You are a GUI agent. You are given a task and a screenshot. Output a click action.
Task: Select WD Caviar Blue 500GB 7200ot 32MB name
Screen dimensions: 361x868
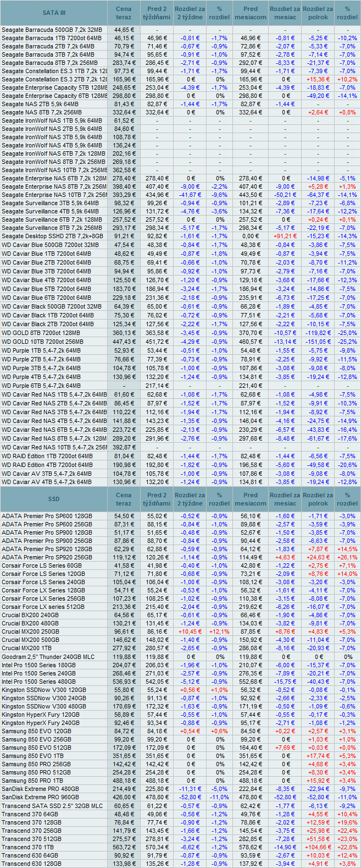coord(51,245)
